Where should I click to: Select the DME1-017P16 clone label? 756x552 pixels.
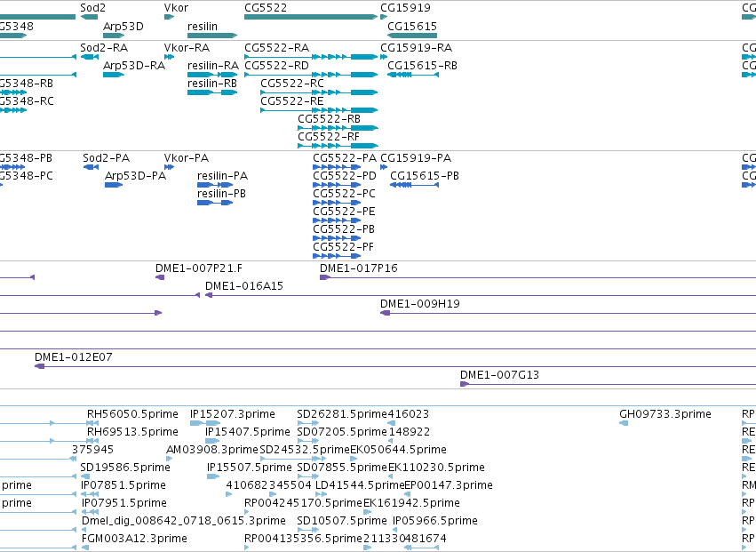click(359, 268)
